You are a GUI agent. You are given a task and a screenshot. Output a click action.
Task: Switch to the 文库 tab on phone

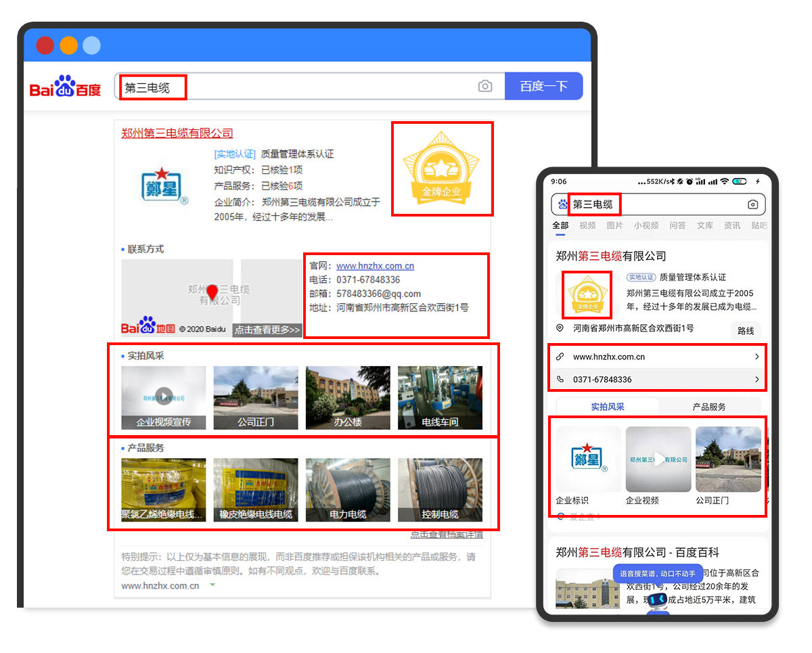pos(704,225)
